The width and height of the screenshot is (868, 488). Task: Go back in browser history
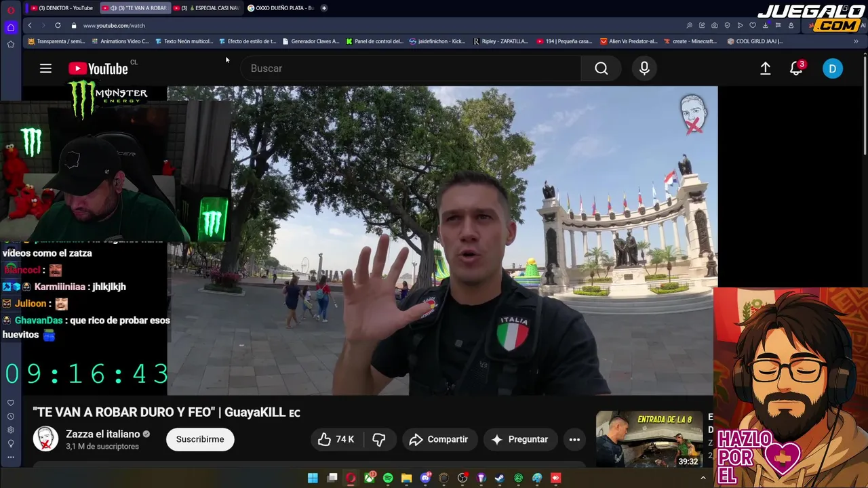[30, 25]
